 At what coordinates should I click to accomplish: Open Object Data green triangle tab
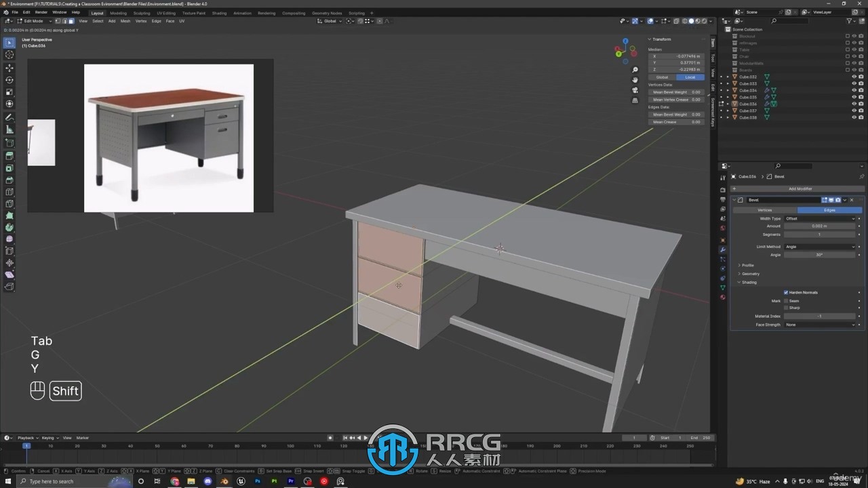click(723, 287)
